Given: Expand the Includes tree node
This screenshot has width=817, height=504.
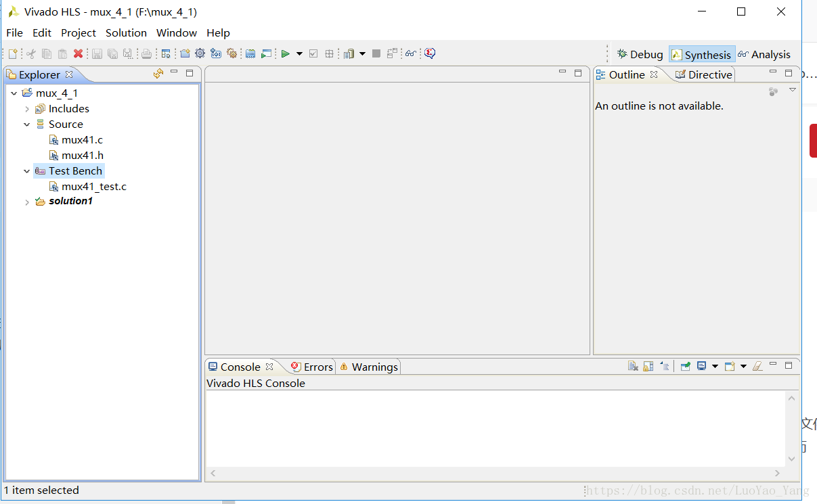Looking at the screenshot, I should click(27, 109).
